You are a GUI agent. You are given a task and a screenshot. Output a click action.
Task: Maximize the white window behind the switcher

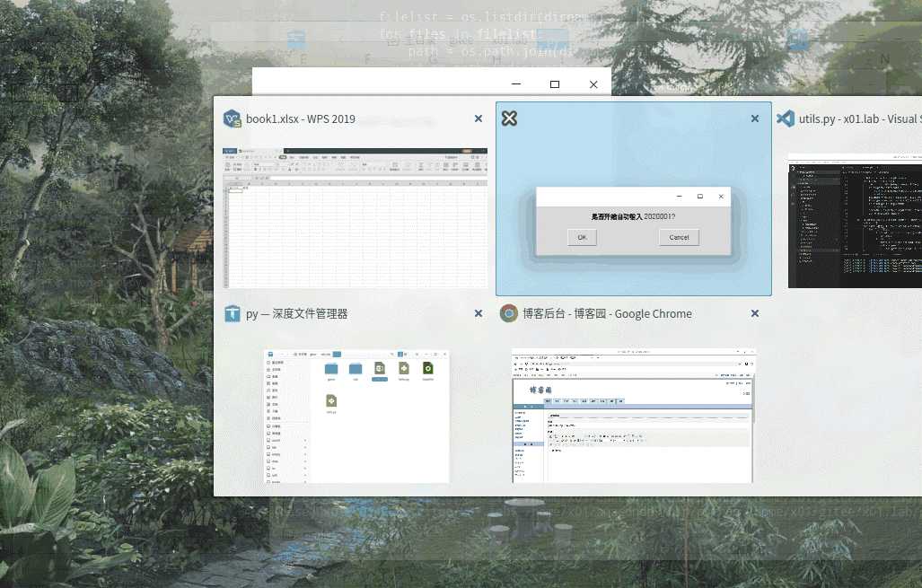tap(555, 84)
